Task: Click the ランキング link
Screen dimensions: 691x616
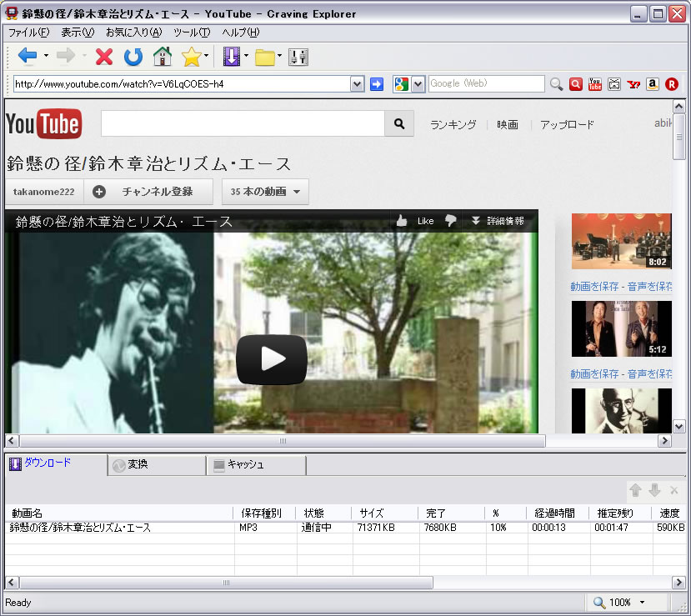Action: 453,125
